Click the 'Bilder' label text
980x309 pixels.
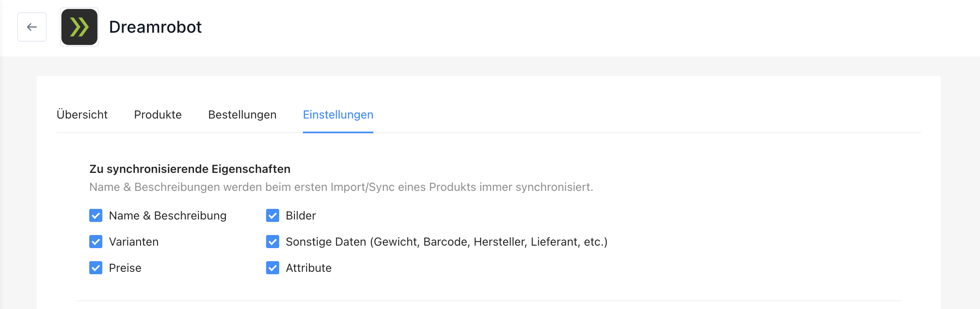pos(300,215)
